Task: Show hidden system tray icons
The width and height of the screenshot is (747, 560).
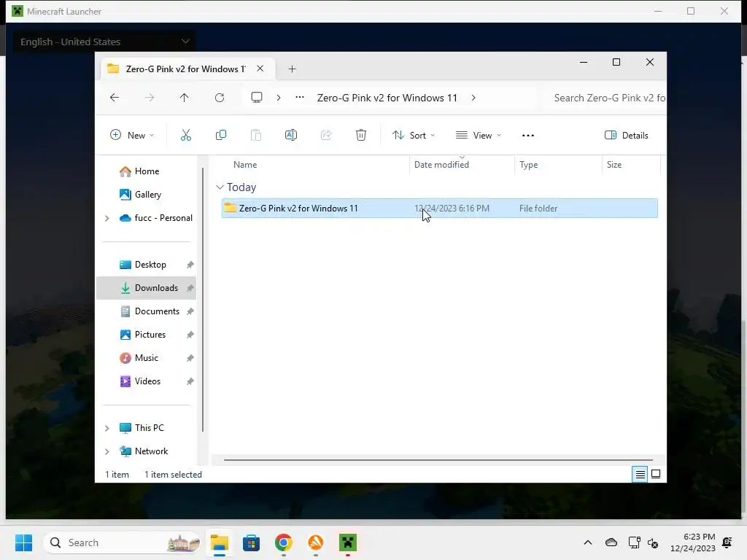Action: (x=588, y=542)
